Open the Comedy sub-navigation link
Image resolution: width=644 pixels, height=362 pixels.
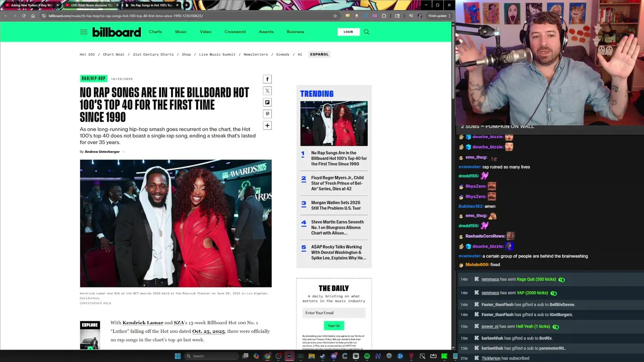(x=283, y=54)
